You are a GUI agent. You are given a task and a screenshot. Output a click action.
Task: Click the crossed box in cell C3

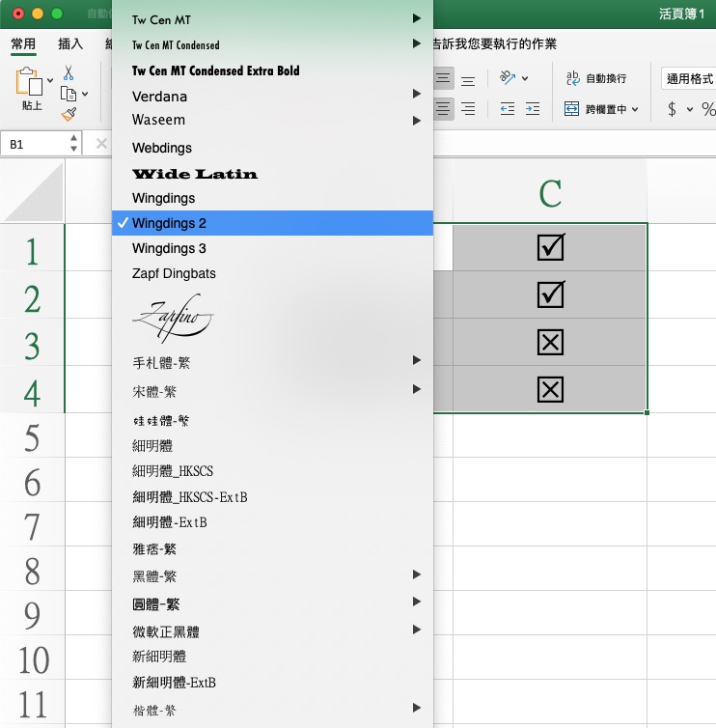550,342
